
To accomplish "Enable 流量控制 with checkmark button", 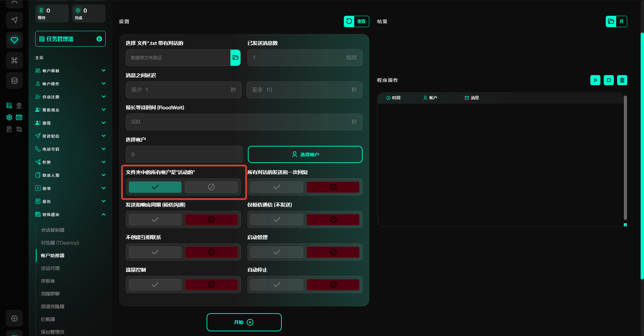I will click(x=155, y=285).
